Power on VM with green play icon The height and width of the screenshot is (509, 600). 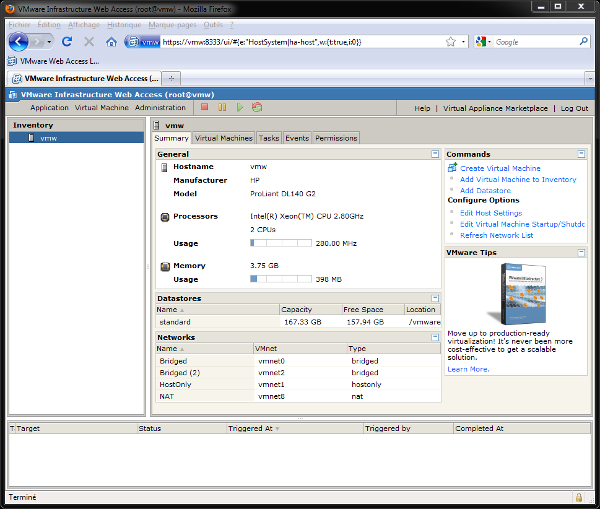tap(240, 108)
